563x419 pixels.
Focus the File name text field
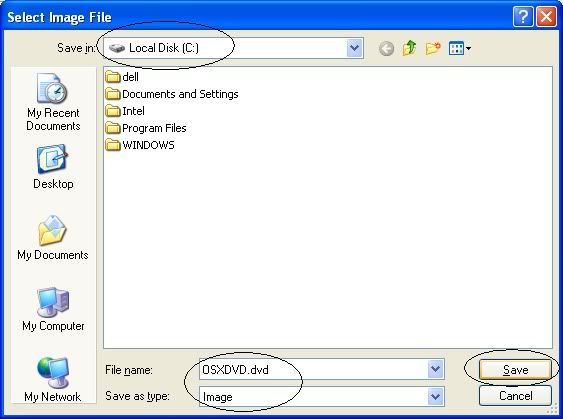pos(313,369)
